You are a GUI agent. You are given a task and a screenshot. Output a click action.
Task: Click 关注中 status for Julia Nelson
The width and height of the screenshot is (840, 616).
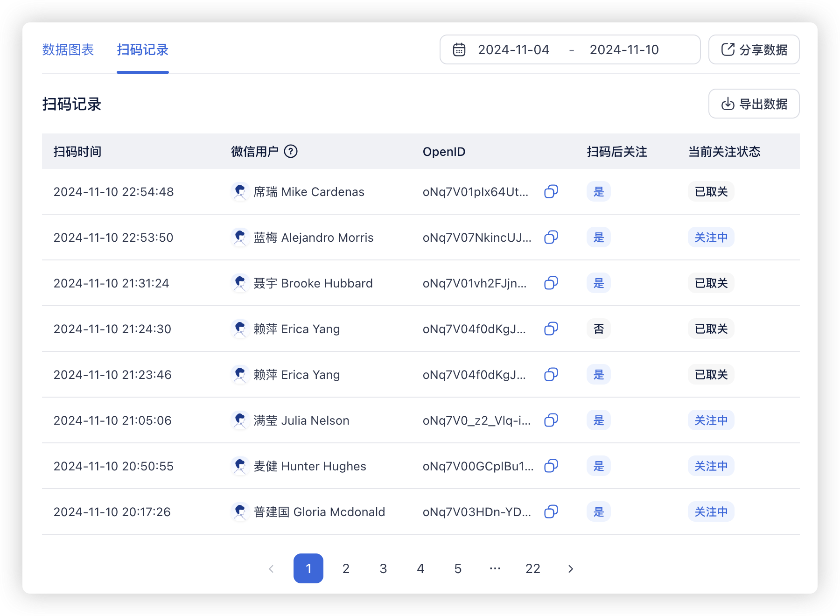tap(711, 420)
